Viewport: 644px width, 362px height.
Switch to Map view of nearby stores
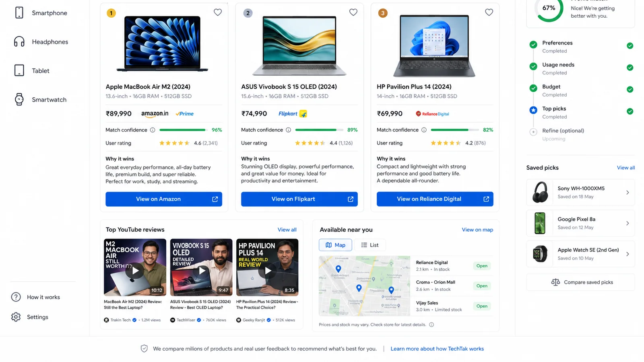335,245
